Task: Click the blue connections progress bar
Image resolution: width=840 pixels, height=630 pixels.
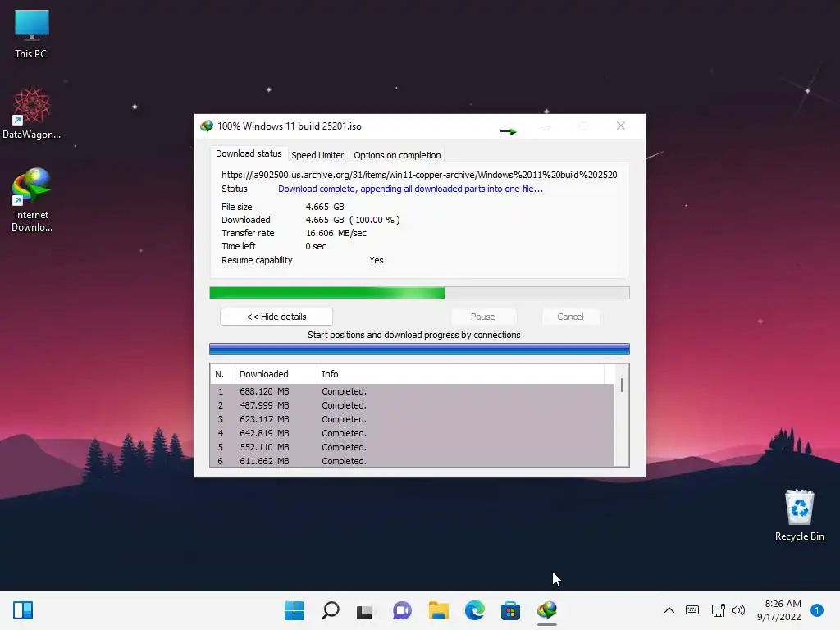Action: click(419, 349)
